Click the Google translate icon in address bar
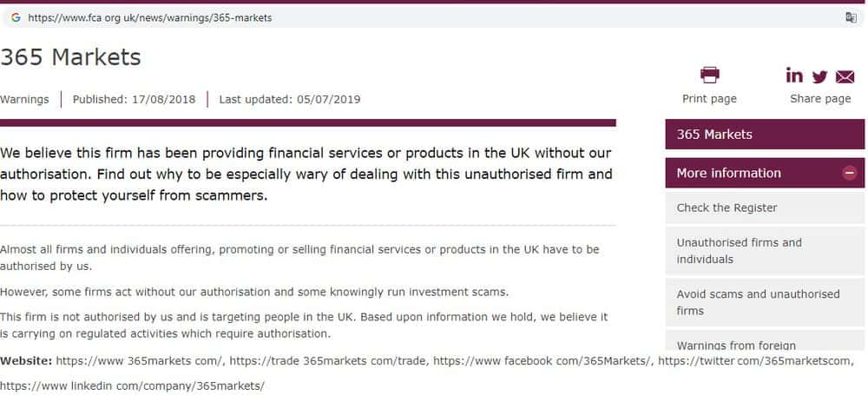868x395 pixels. tap(851, 17)
